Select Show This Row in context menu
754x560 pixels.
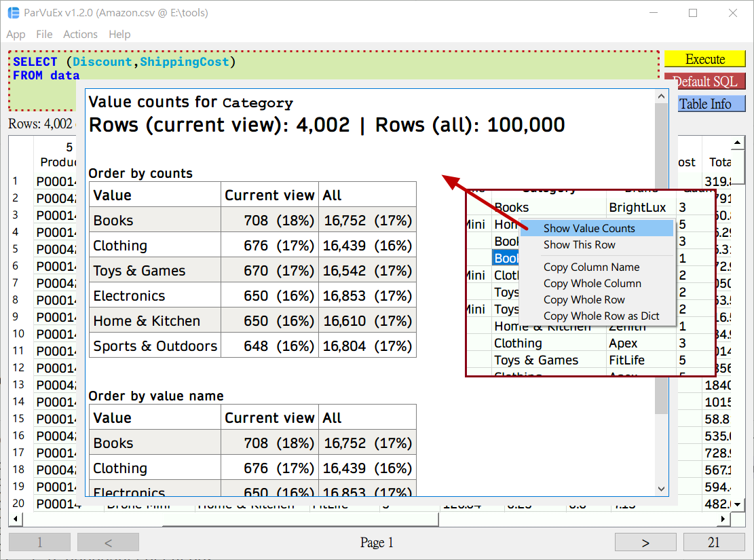597,245
